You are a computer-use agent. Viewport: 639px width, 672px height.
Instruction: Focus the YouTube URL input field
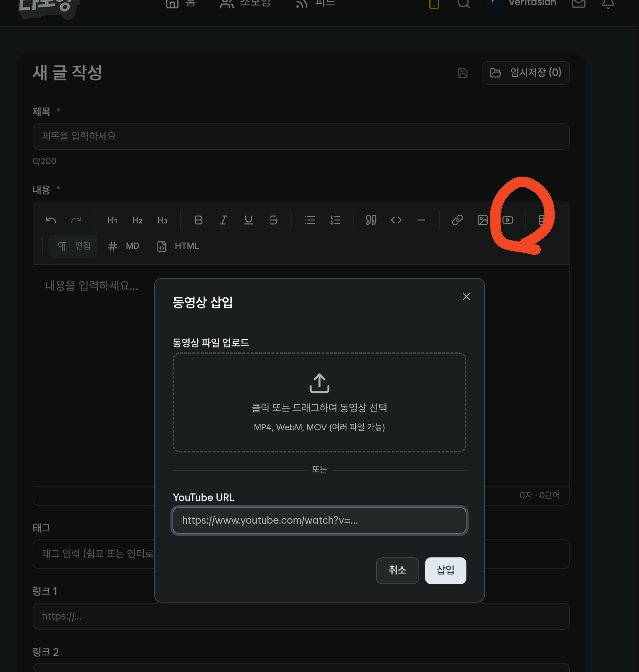[x=319, y=521]
